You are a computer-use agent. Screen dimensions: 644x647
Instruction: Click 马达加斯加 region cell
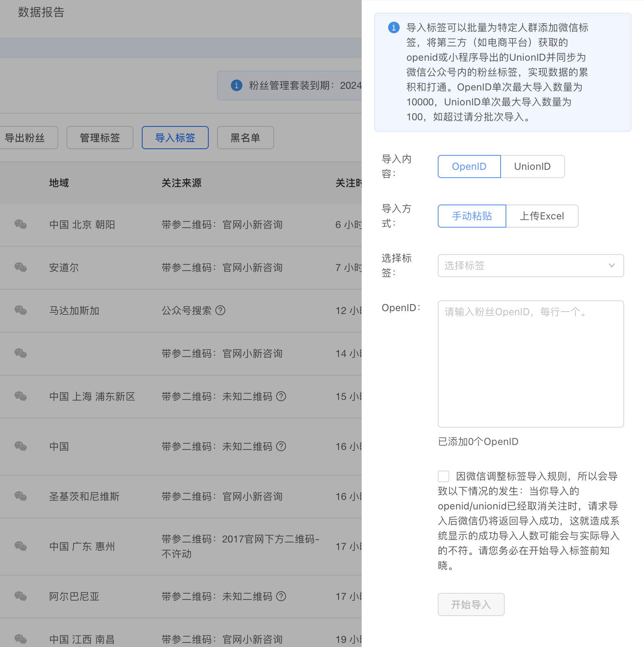(x=74, y=311)
